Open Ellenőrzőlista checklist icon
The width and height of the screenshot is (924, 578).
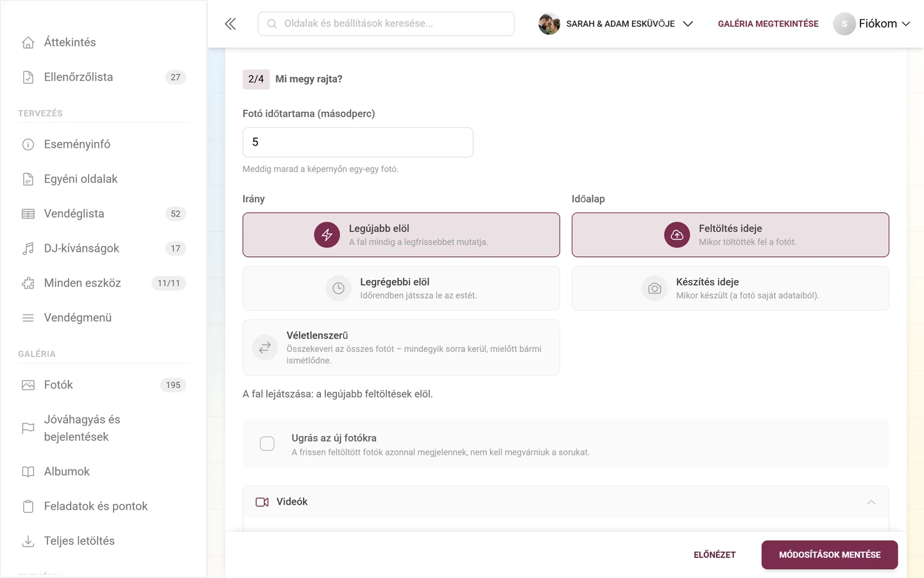coord(28,77)
